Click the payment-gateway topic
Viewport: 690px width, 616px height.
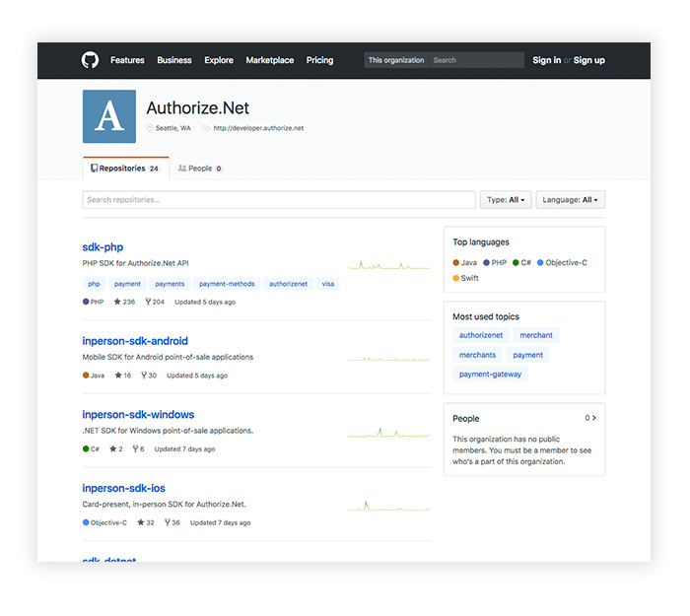tap(490, 374)
